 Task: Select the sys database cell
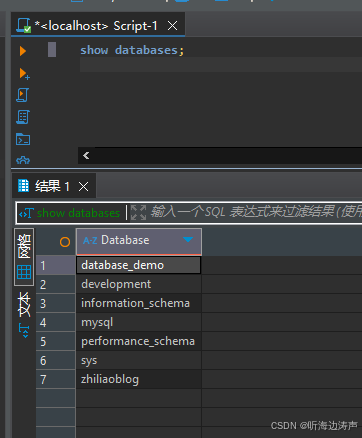pyautogui.click(x=139, y=360)
